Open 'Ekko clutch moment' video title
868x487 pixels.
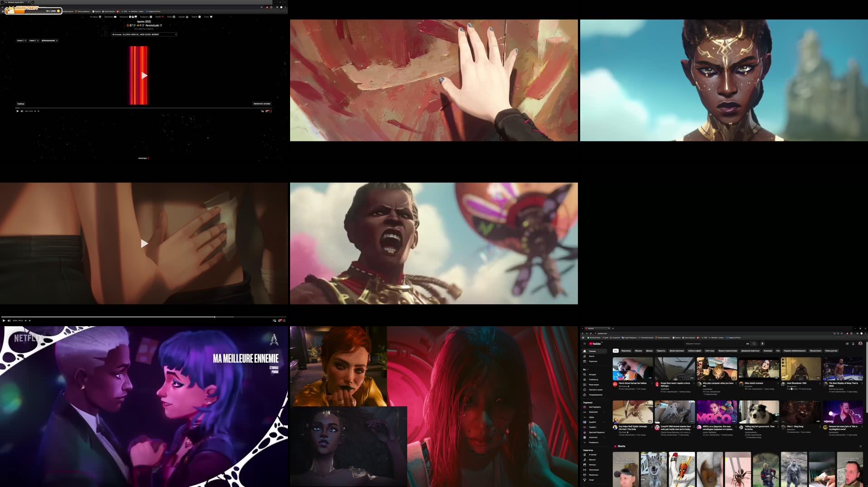pos(754,383)
